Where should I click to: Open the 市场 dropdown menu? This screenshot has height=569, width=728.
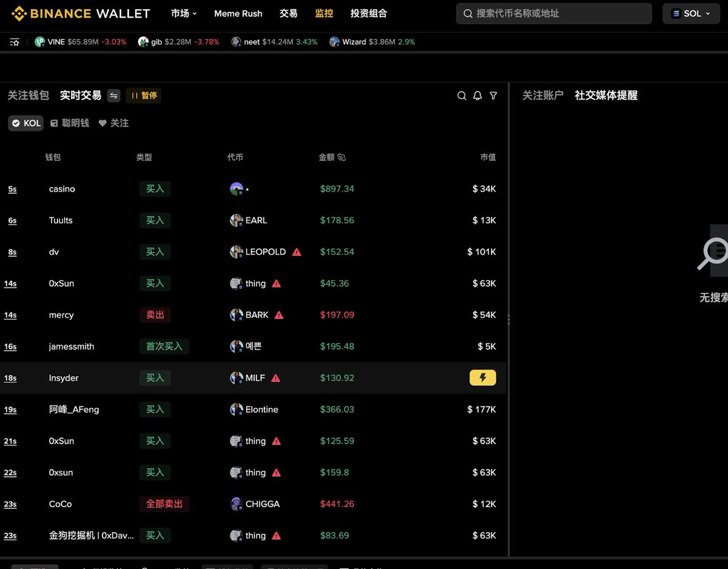point(184,13)
